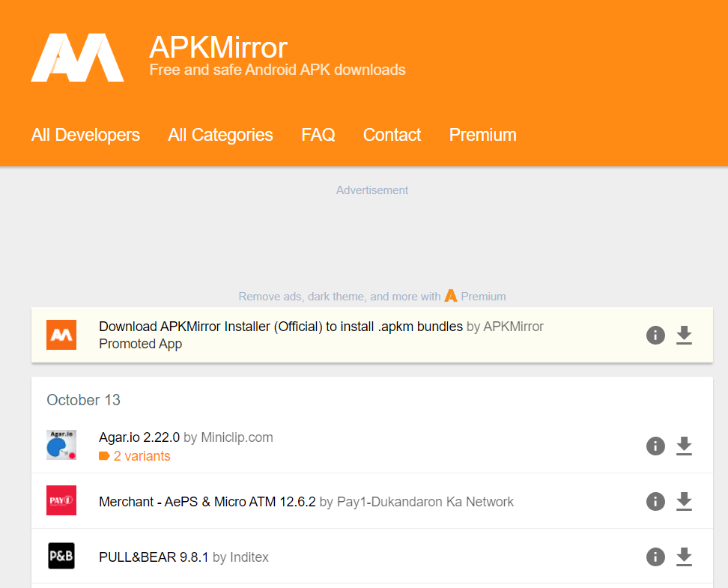Click the developer name APKMirror in the promo row
Screen dimensions: 728x588
click(x=514, y=327)
